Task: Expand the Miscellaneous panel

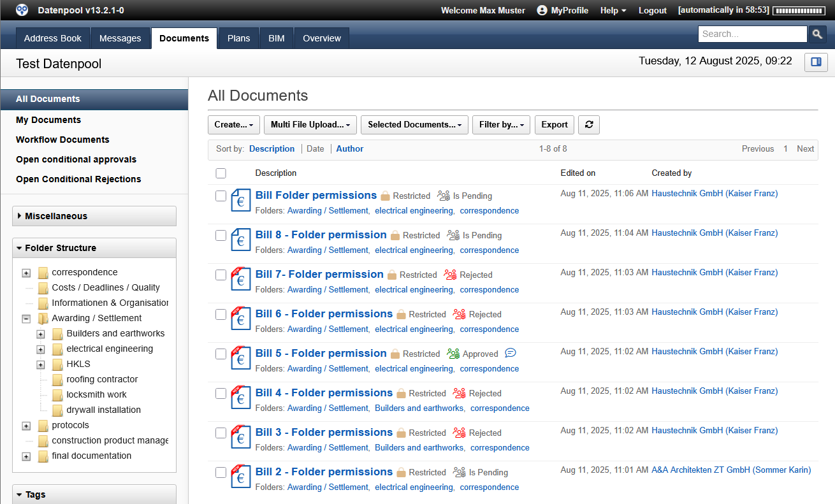Action: click(x=94, y=217)
